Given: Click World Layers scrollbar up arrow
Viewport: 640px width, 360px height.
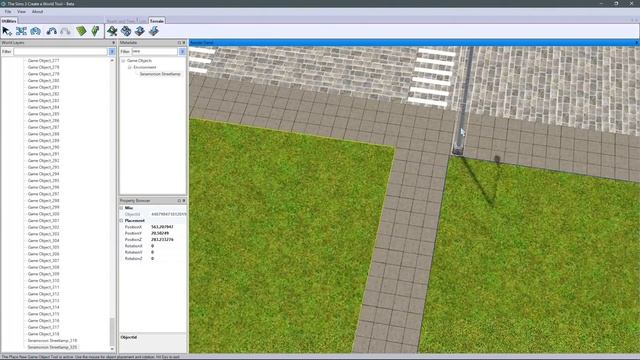Looking at the screenshot, I should tap(112, 60).
